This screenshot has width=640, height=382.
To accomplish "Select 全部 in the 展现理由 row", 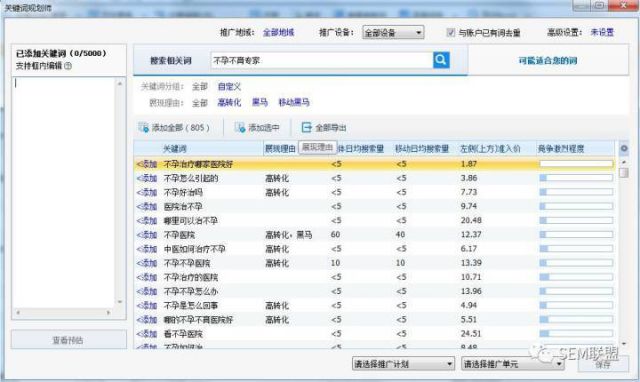I will 200,102.
